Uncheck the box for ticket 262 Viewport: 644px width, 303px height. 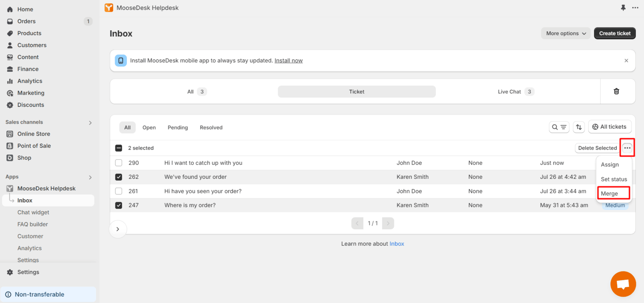[119, 177]
